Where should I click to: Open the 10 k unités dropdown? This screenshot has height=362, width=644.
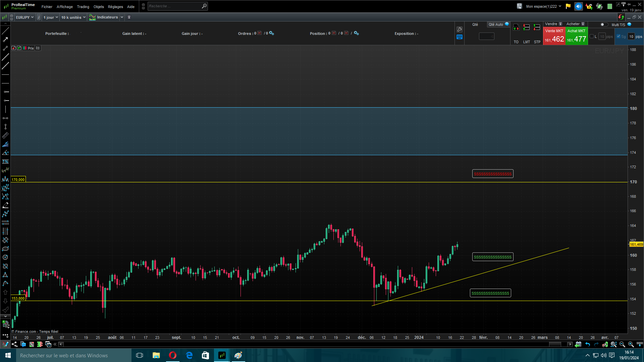click(x=73, y=17)
